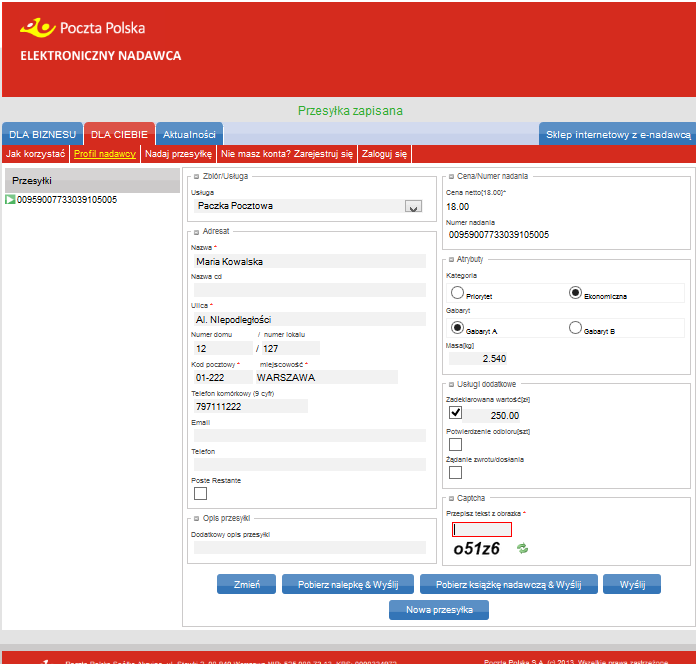Screen dimensions: 696x664
Task: Focus the captcha text input field
Action: point(482,529)
